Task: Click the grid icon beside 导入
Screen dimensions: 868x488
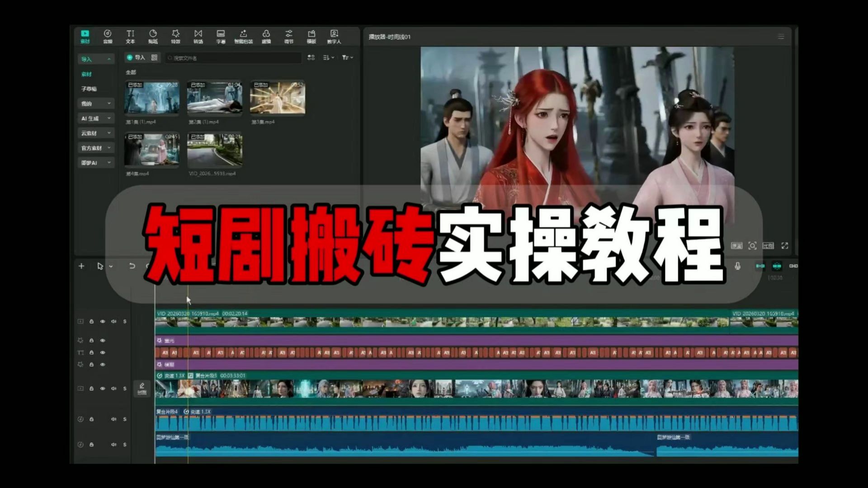Action: tap(154, 57)
